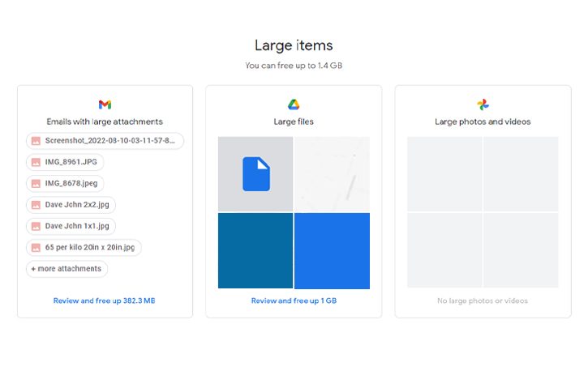Open the Dave John 2x2.jpg attachment
The image size is (588, 371).
(x=71, y=205)
